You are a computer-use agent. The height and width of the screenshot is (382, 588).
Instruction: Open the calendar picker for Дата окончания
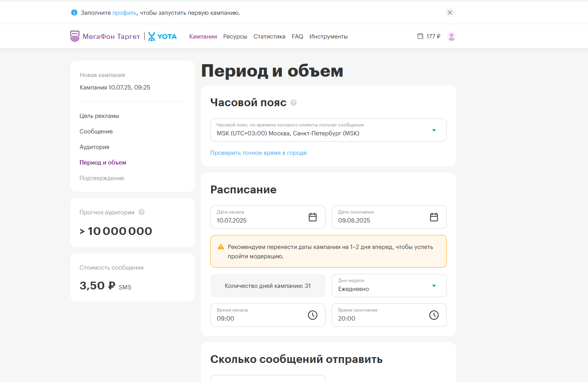(x=434, y=217)
